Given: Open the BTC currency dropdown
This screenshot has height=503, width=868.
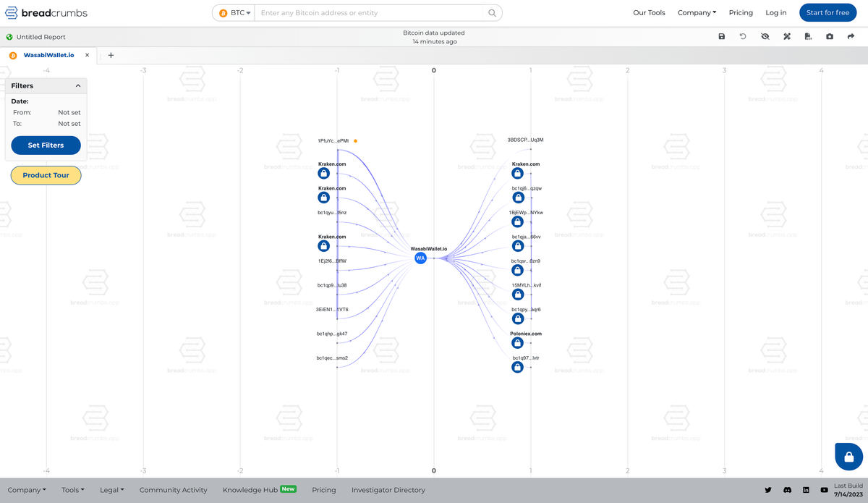Looking at the screenshot, I should click(234, 13).
